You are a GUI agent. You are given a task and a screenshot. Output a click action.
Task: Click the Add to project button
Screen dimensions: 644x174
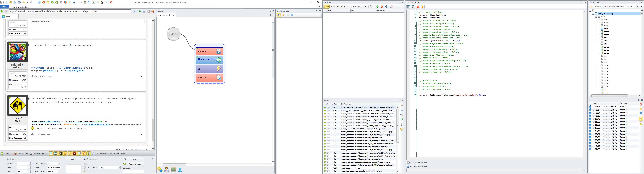coord(133,164)
